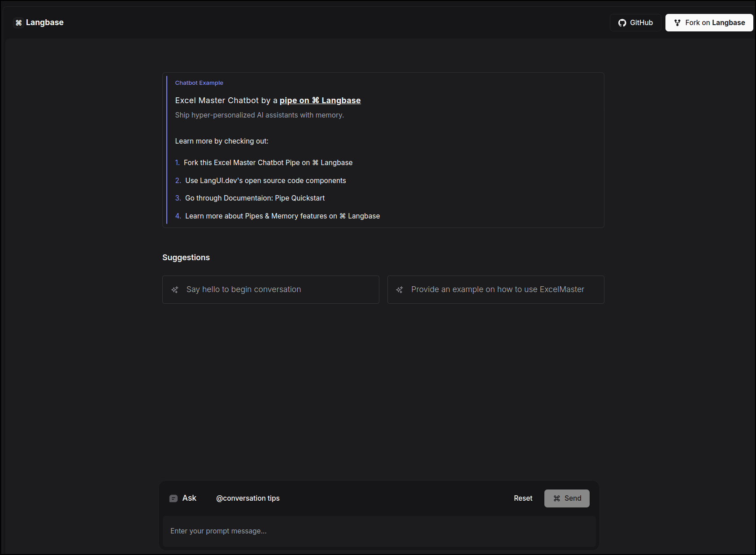Screen dimensions: 756x555
Task: Click the chat bubble icon beside Ask
Action: [174, 498]
